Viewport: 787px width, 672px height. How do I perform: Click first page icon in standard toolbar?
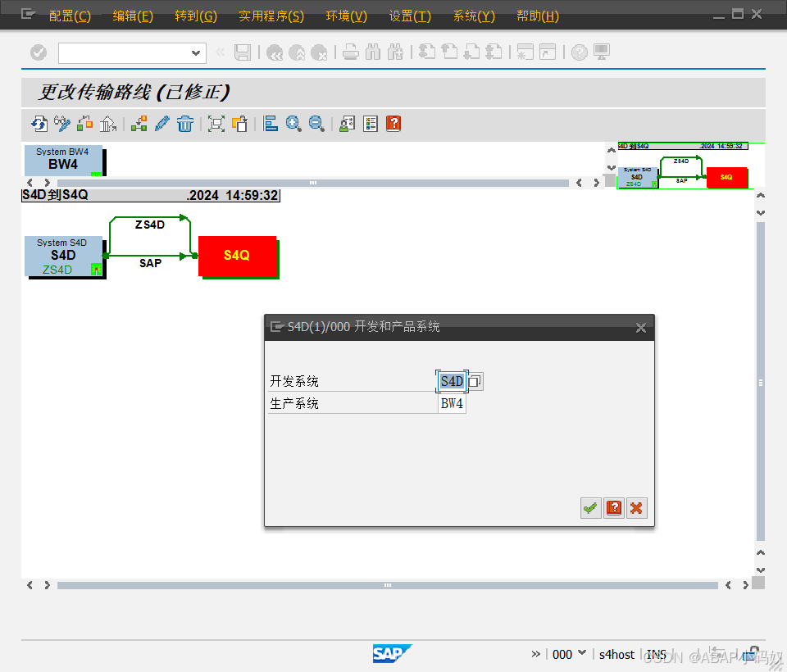pos(427,52)
